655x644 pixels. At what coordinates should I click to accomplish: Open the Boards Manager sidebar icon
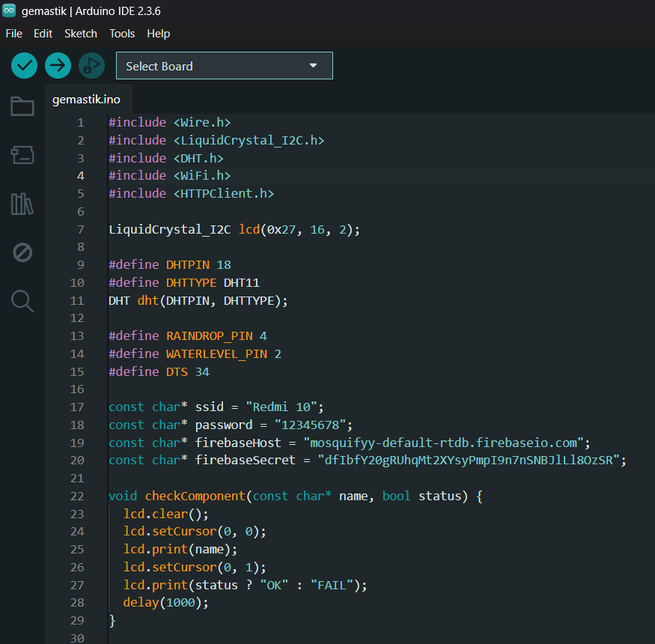coord(22,155)
